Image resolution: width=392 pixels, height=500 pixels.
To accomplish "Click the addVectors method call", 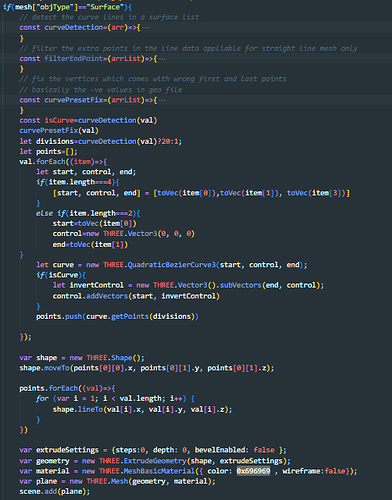I will [x=107, y=296].
